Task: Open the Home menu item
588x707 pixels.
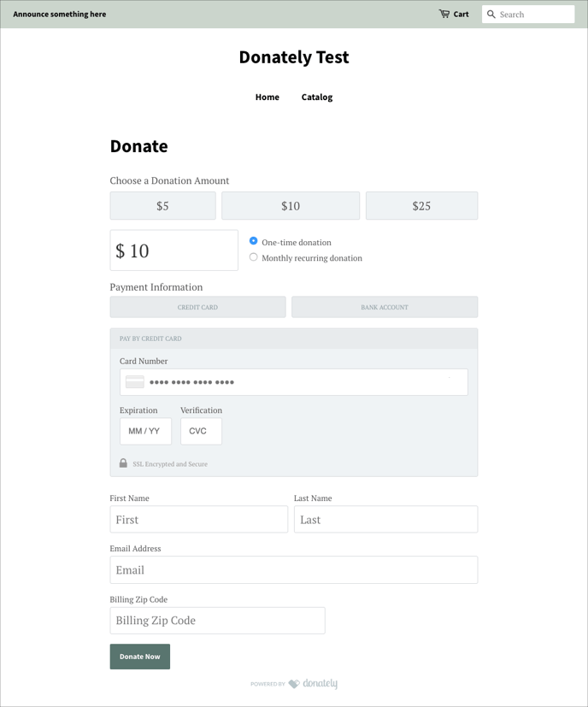Action: (x=268, y=97)
